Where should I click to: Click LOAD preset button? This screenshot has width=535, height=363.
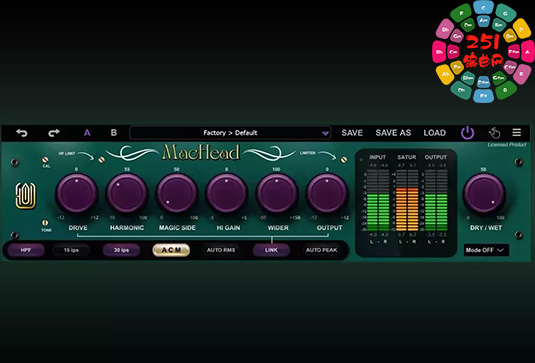[x=435, y=133]
